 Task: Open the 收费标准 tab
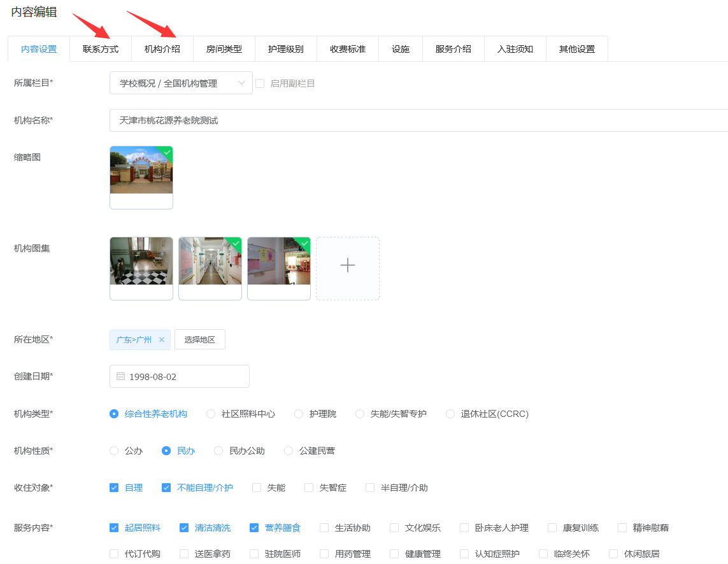(348, 48)
